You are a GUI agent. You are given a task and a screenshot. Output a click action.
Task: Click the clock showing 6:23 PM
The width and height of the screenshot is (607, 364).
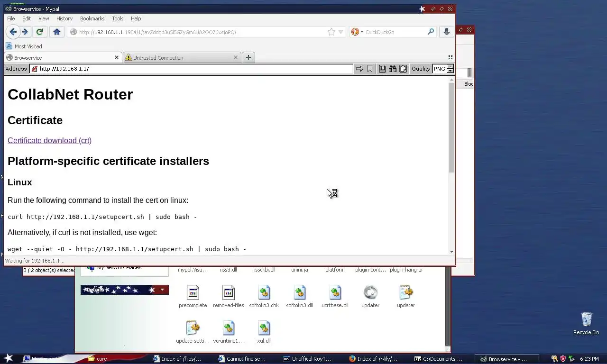click(589, 359)
